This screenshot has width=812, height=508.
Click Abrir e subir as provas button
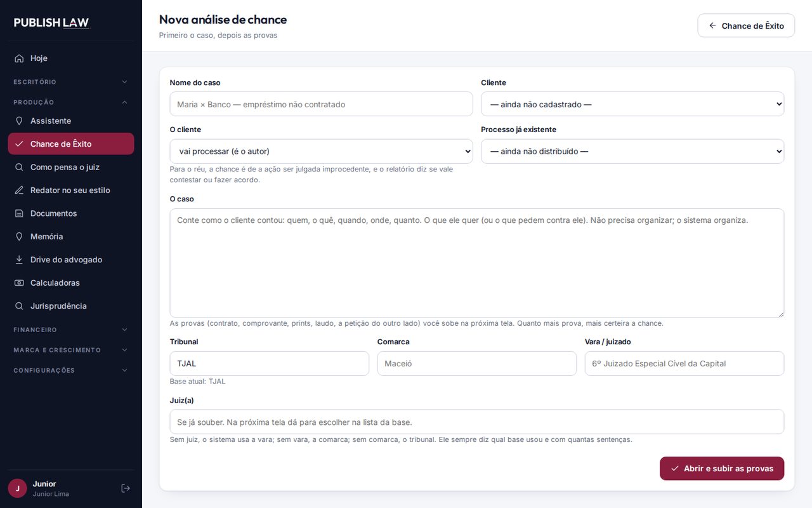(x=722, y=469)
